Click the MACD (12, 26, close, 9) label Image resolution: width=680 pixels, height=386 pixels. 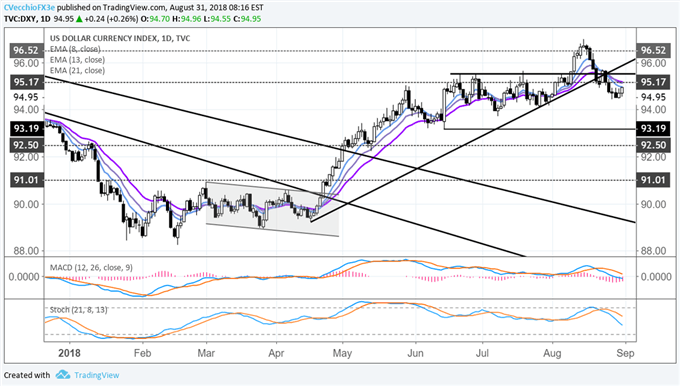pyautogui.click(x=92, y=268)
